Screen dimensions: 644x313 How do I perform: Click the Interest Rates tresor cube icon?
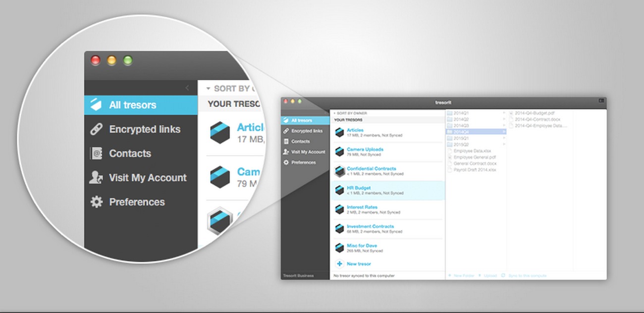point(339,209)
